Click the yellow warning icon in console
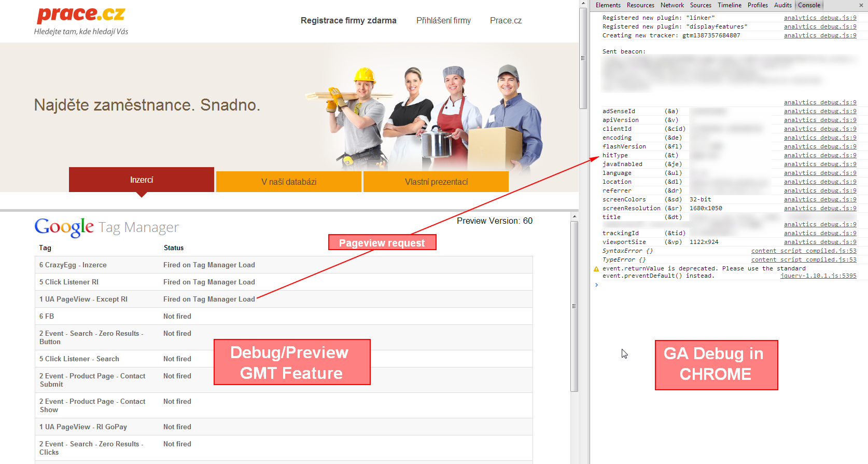This screenshot has height=464, width=868. click(596, 269)
